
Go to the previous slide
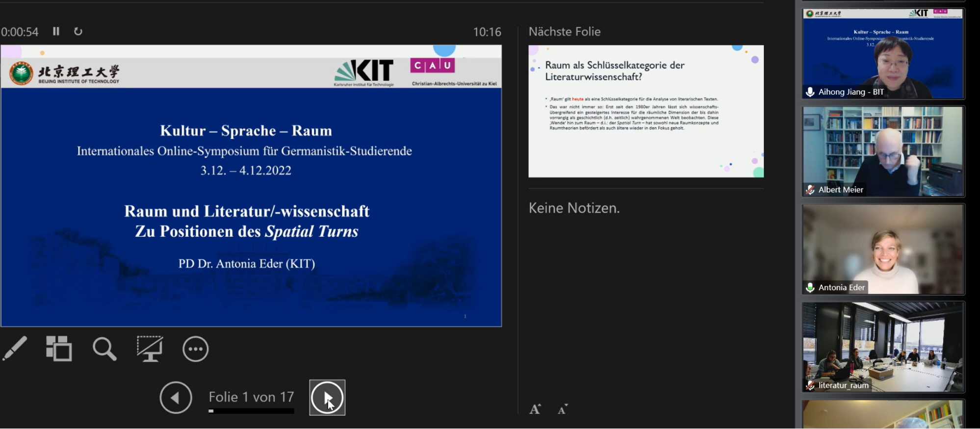(x=176, y=397)
